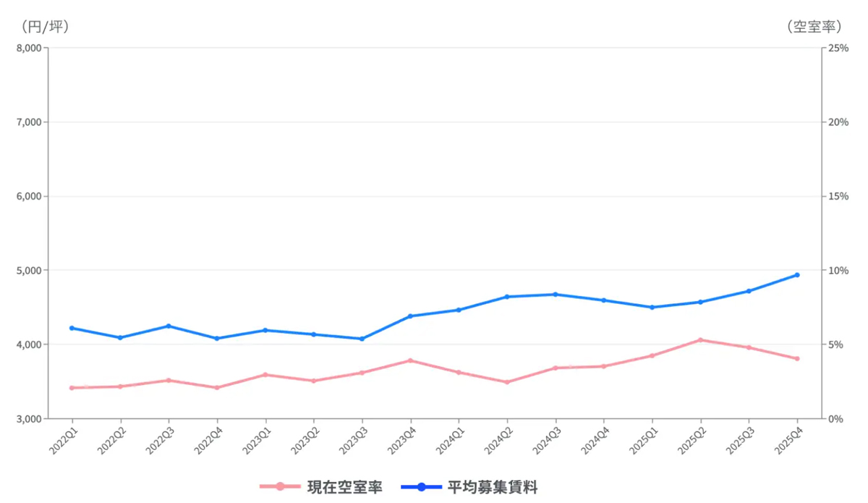Select the blue rent point at 2023Q3
Screen dimensions: 868x503
pyautogui.click(x=362, y=339)
